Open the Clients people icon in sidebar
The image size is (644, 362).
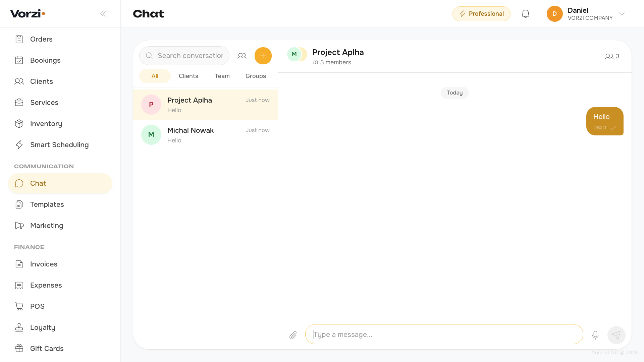click(19, 81)
